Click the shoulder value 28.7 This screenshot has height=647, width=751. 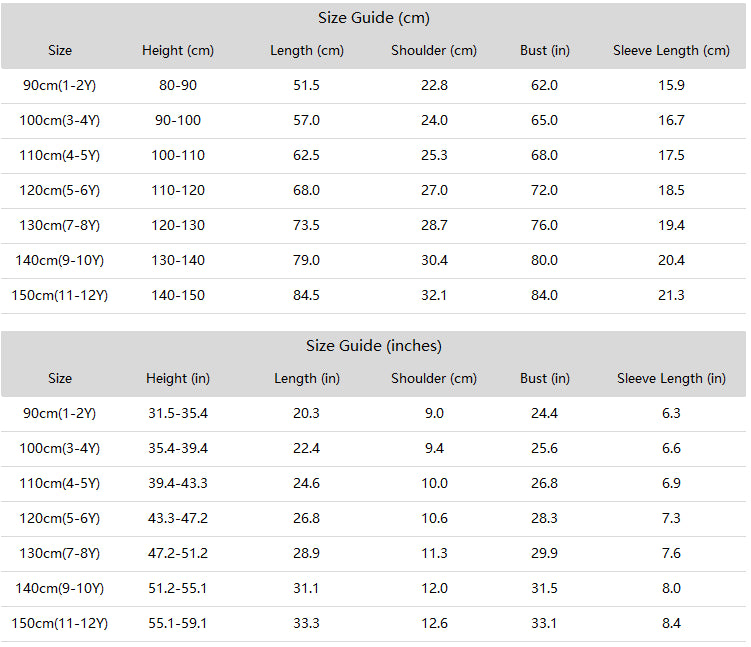[434, 225]
